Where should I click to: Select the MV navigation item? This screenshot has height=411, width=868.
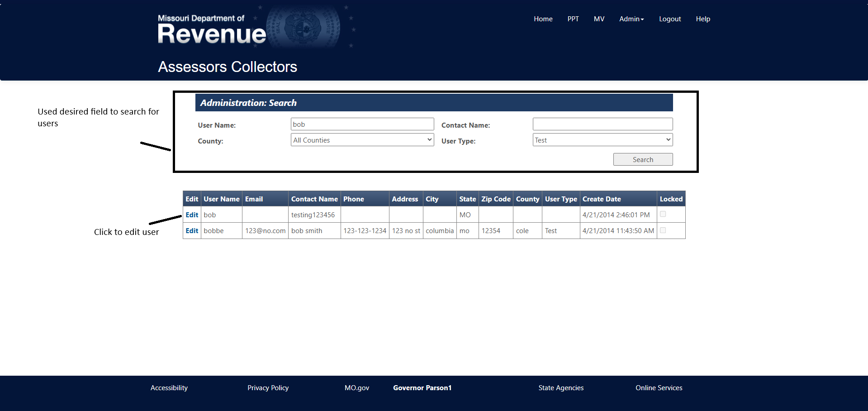pos(599,19)
